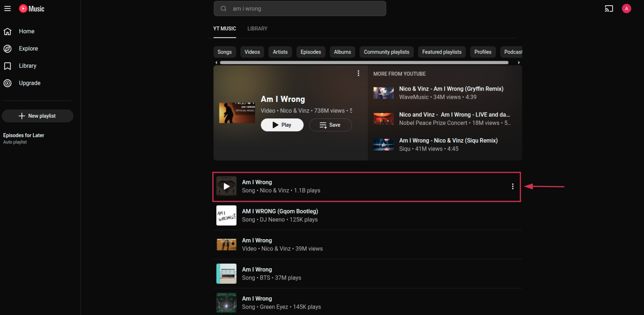
Task: Open Green Eyez Am I Wrong thumbnail
Action: click(226, 303)
